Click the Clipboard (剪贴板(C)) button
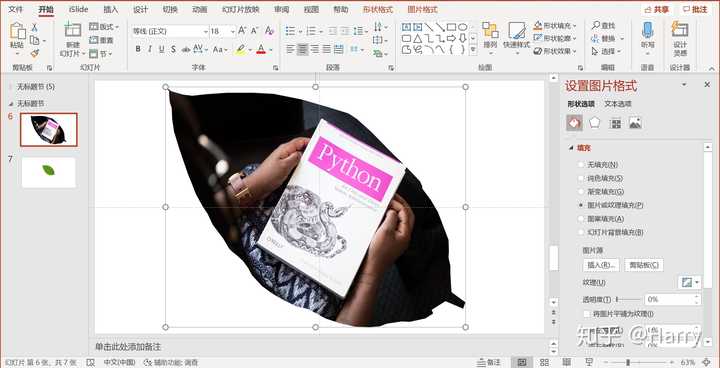Screen dimensions: 720x368 (x=644, y=265)
